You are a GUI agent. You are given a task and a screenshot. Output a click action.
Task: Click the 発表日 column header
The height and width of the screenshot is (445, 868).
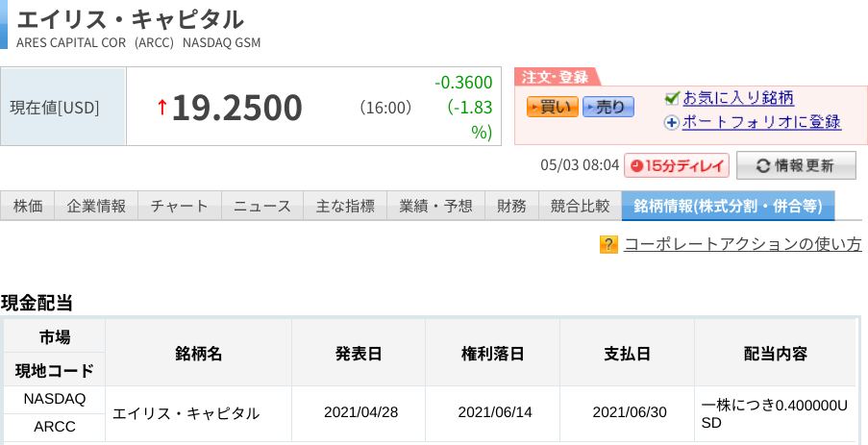coord(359,353)
